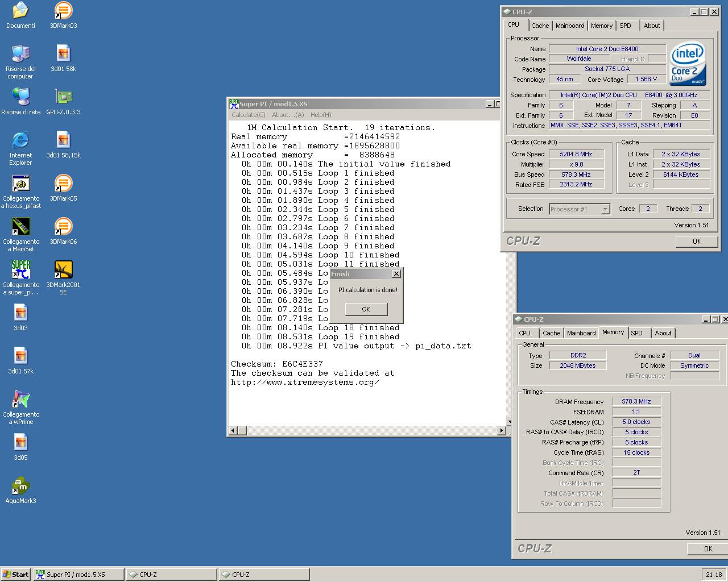Click the lower CPU-Z window title icon
The height and width of the screenshot is (582, 728).
[x=518, y=319]
